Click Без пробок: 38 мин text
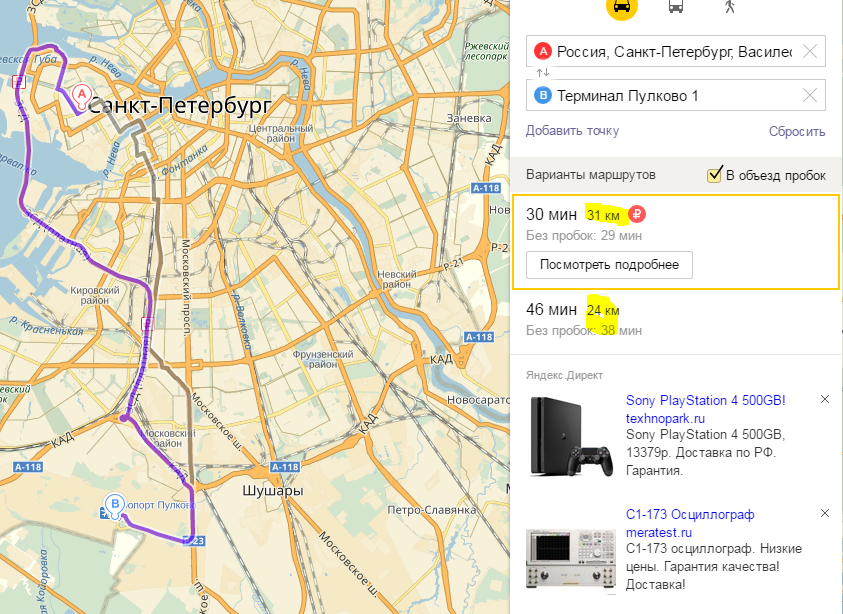The image size is (843, 614). pyautogui.click(x=584, y=331)
